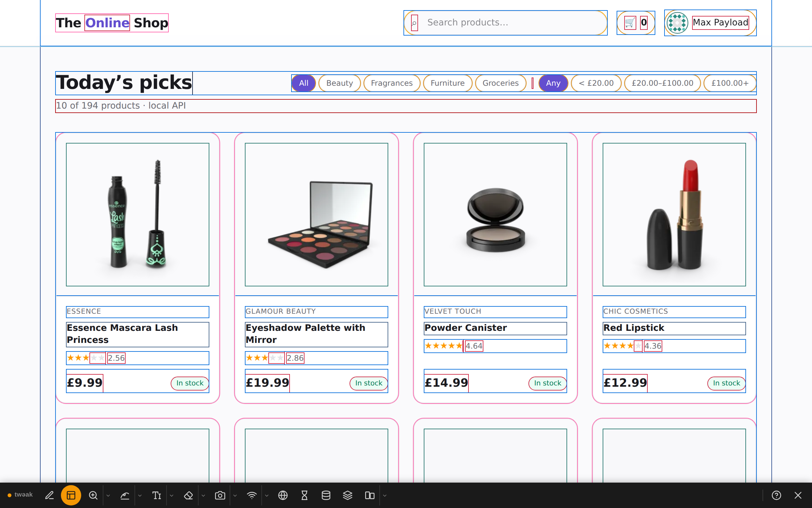Click the ESSENCE brand label
The image size is (812, 508).
[138, 312]
